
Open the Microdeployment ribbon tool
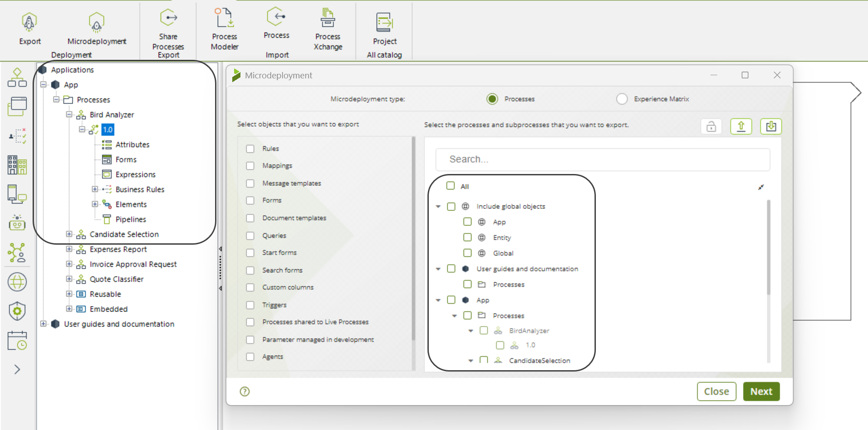(96, 23)
